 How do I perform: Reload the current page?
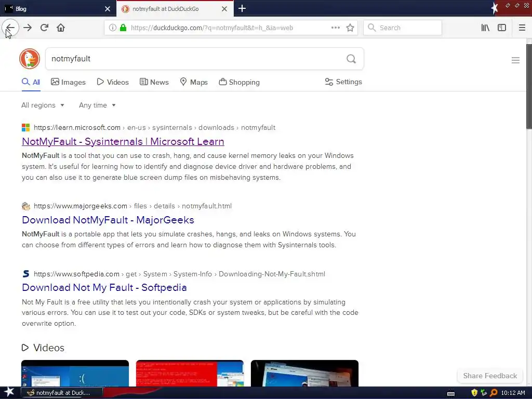pyautogui.click(x=44, y=28)
